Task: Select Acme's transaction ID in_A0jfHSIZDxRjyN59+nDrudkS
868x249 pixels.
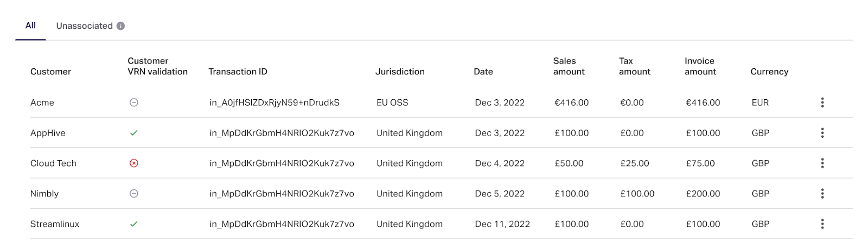Action: coord(275,103)
